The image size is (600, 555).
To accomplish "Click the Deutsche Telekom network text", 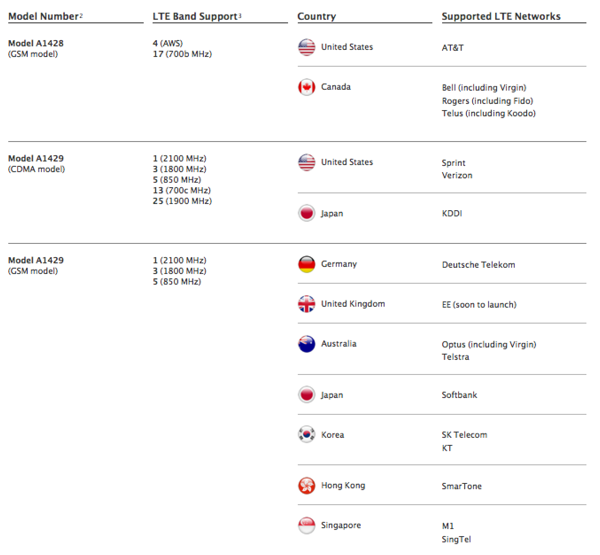I will pos(478,265).
